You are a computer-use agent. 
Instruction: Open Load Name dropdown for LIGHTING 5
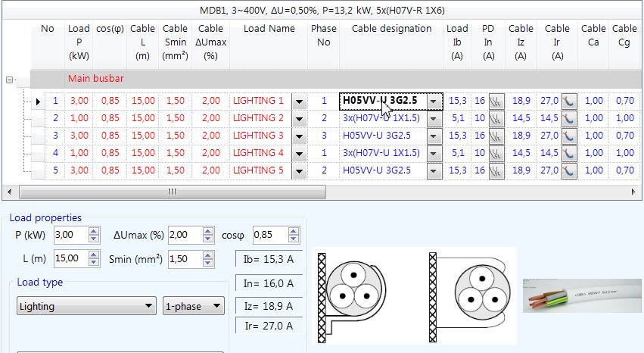click(300, 171)
